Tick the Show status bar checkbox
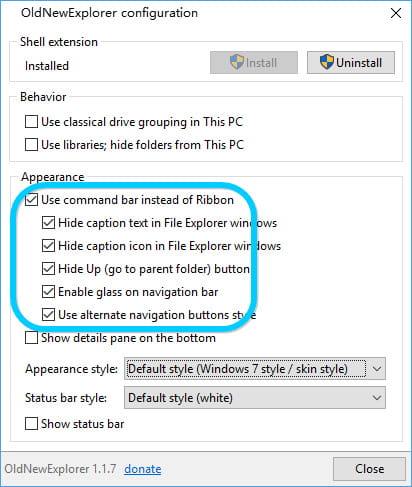412x487 pixels. pyautogui.click(x=31, y=424)
